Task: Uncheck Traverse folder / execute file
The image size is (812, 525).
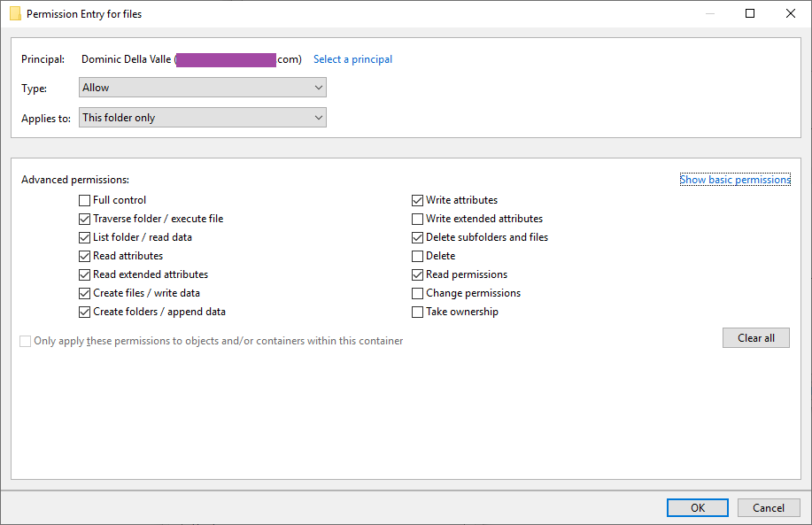Action: coord(84,219)
